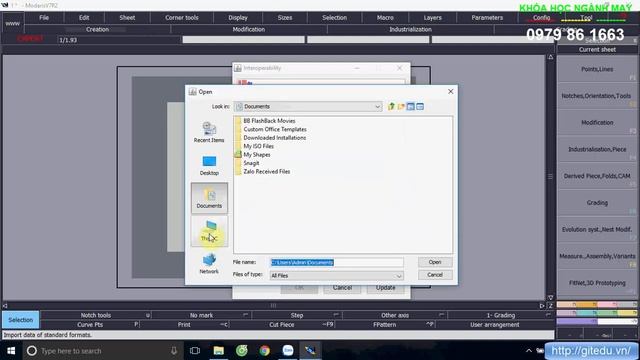Open Google Chrome from the taskbar
The image size is (640, 360).
(264, 351)
